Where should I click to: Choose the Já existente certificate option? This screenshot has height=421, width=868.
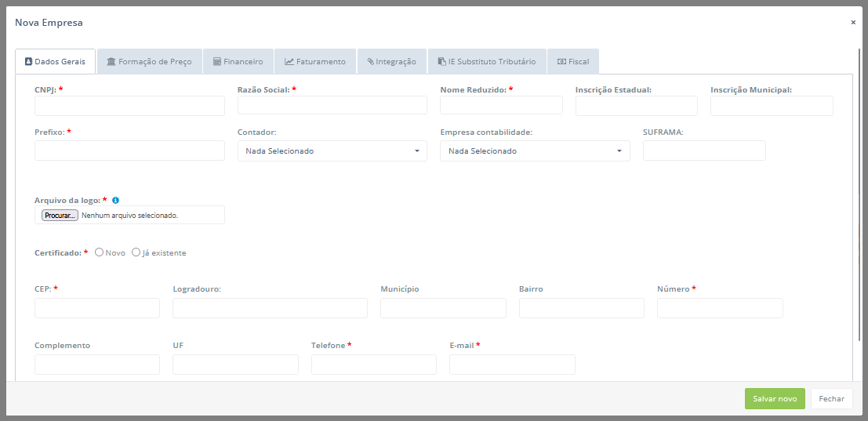click(x=136, y=252)
